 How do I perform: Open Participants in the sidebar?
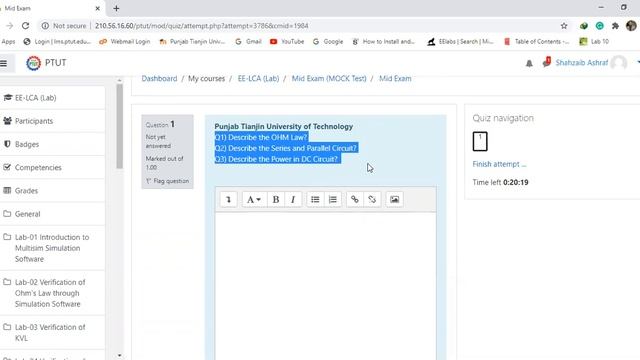52,121
